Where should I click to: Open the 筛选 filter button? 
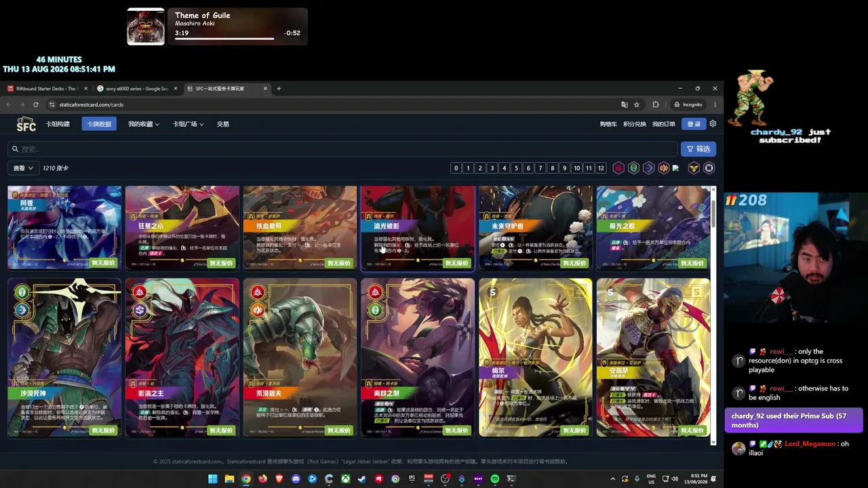pyautogui.click(x=698, y=149)
